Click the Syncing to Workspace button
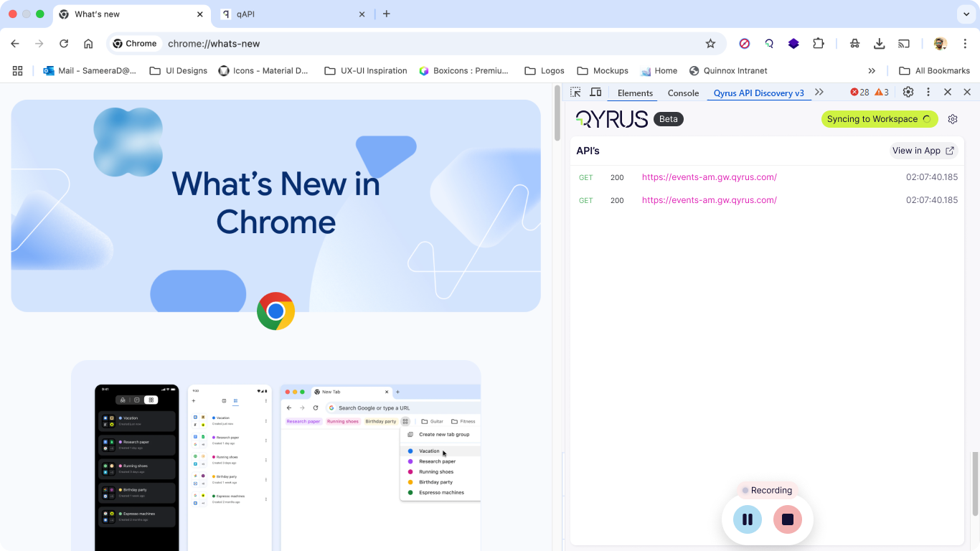This screenshot has width=980, height=551. pyautogui.click(x=880, y=119)
